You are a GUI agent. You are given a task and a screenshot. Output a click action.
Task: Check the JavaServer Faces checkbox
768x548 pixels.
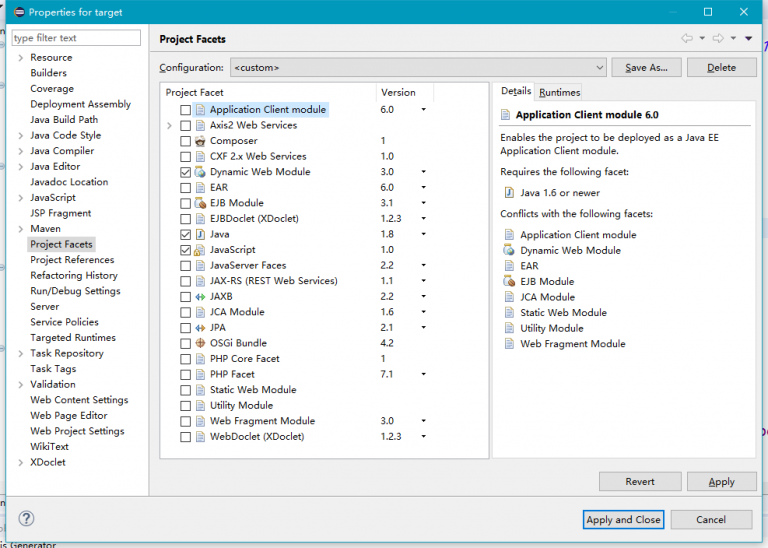[185, 266]
